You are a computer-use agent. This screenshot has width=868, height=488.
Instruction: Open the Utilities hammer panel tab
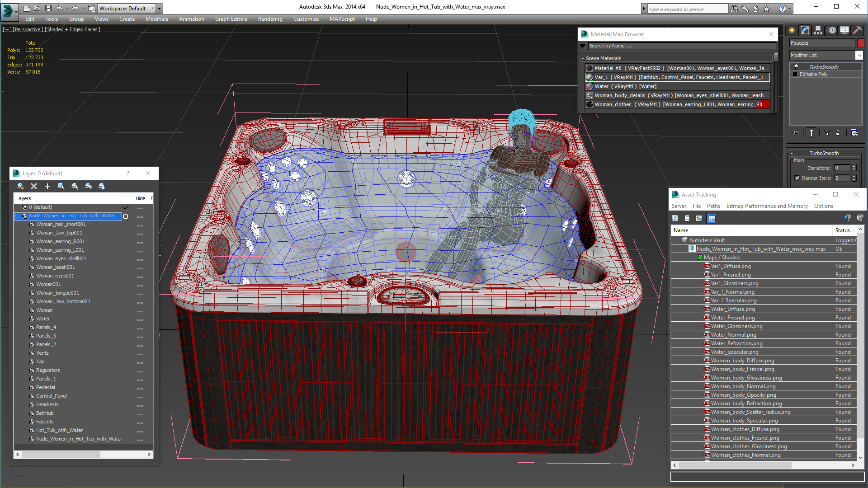pos(857,30)
